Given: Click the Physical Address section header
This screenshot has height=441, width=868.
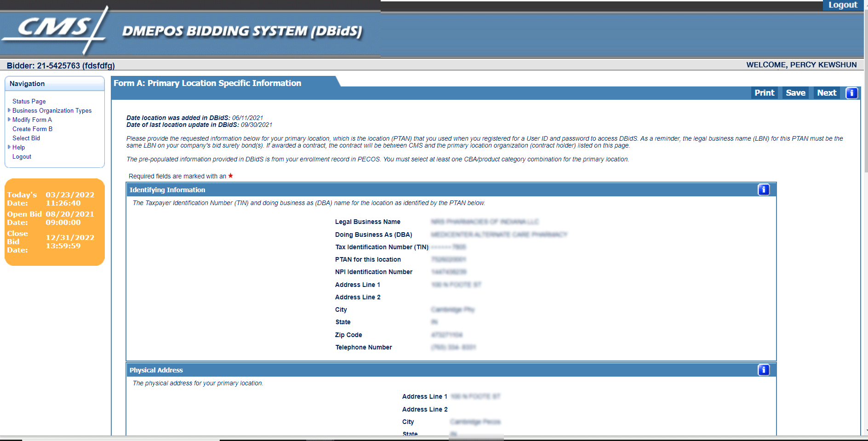Looking at the screenshot, I should [x=451, y=370].
